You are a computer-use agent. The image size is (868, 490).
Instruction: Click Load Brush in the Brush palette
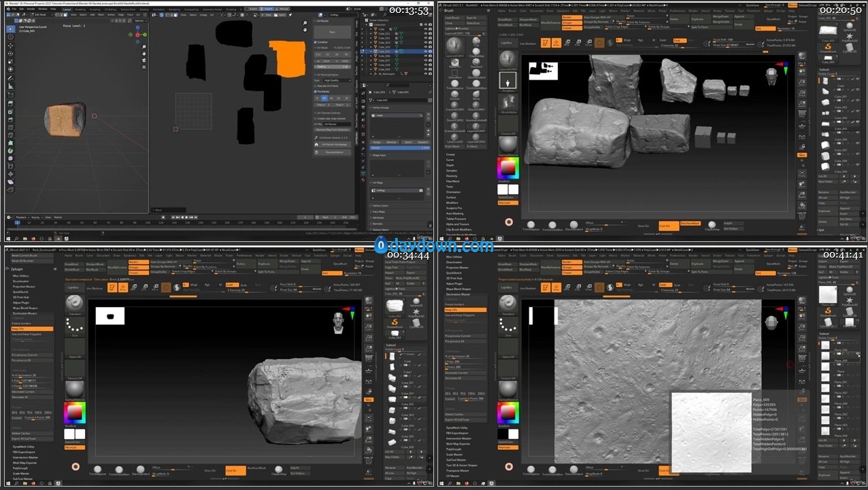[452, 18]
